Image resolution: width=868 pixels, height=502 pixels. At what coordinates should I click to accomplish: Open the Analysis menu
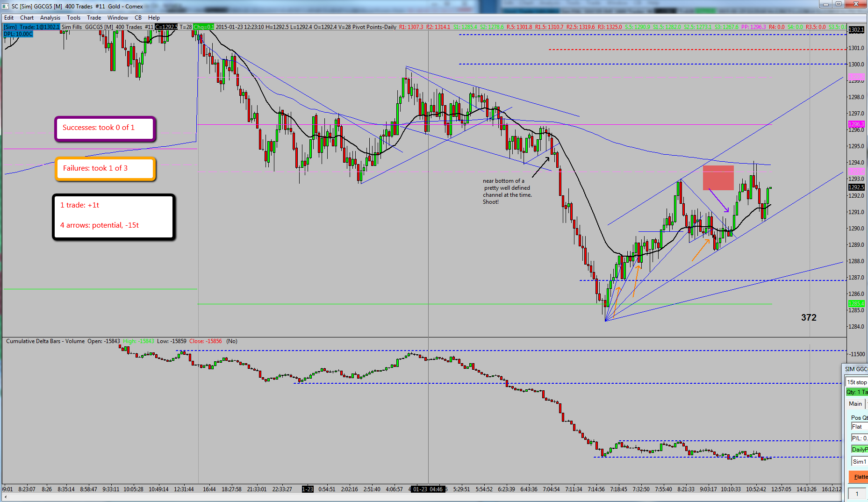click(x=50, y=18)
